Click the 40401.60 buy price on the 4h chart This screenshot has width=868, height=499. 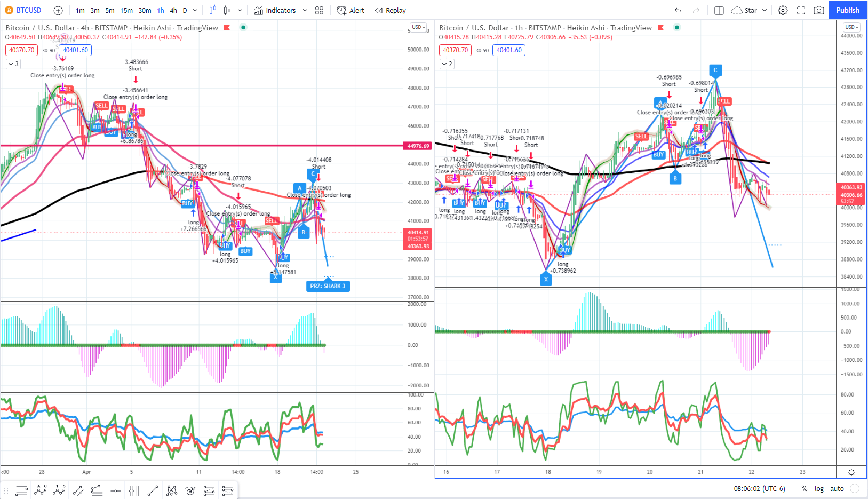pos(75,50)
